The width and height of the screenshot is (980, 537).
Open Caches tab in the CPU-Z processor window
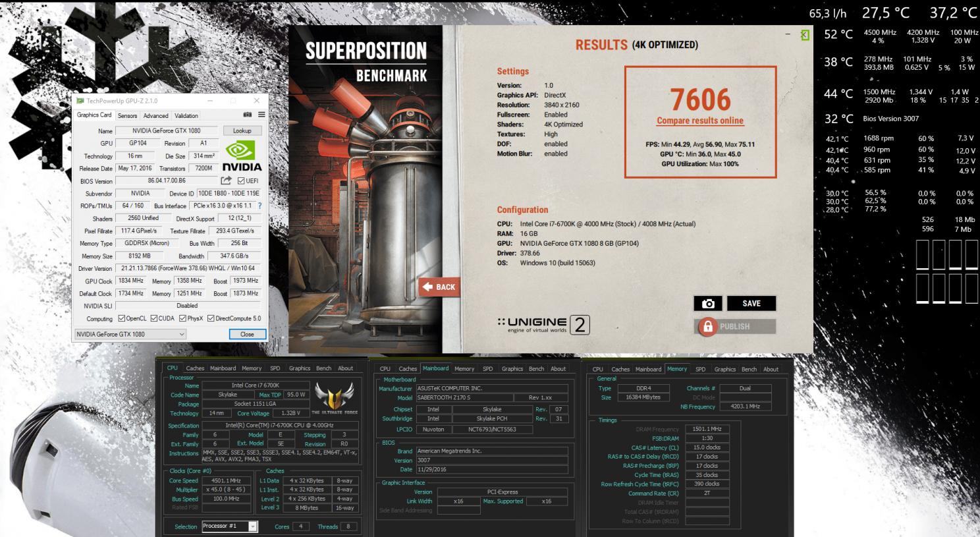coord(195,368)
